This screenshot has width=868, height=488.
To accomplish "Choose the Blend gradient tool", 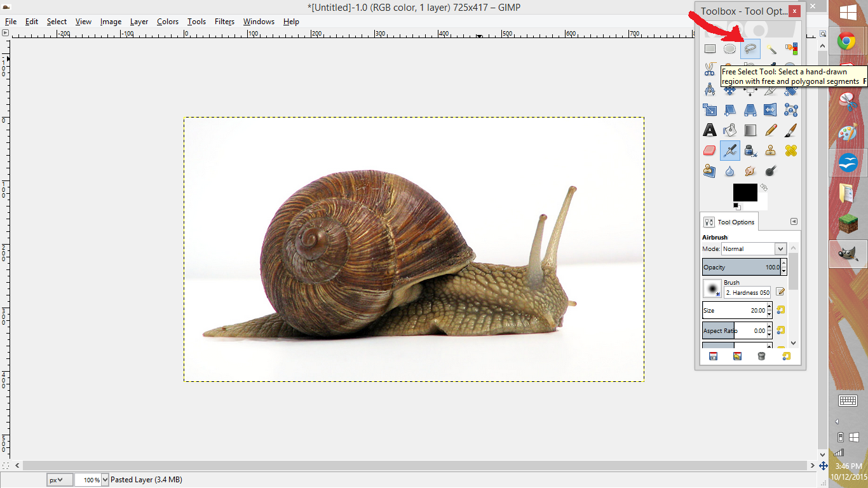I will click(750, 130).
